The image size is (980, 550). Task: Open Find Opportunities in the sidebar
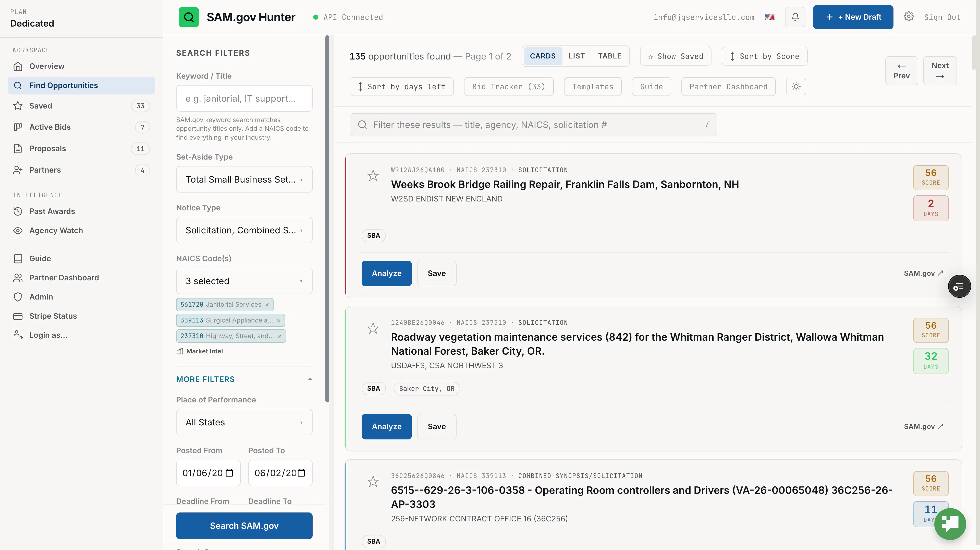(81, 86)
